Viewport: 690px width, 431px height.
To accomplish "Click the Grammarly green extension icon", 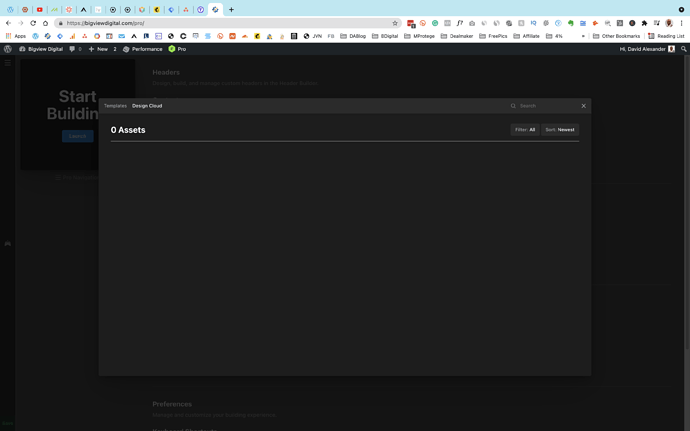I will pyautogui.click(x=435, y=23).
